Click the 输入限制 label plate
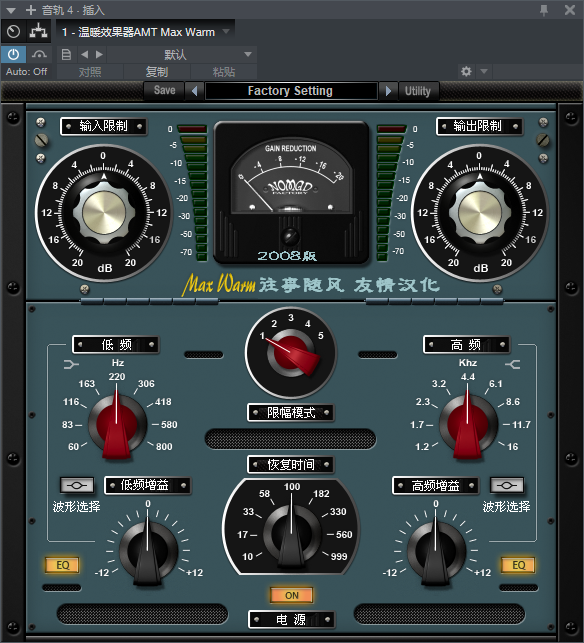 [103, 126]
